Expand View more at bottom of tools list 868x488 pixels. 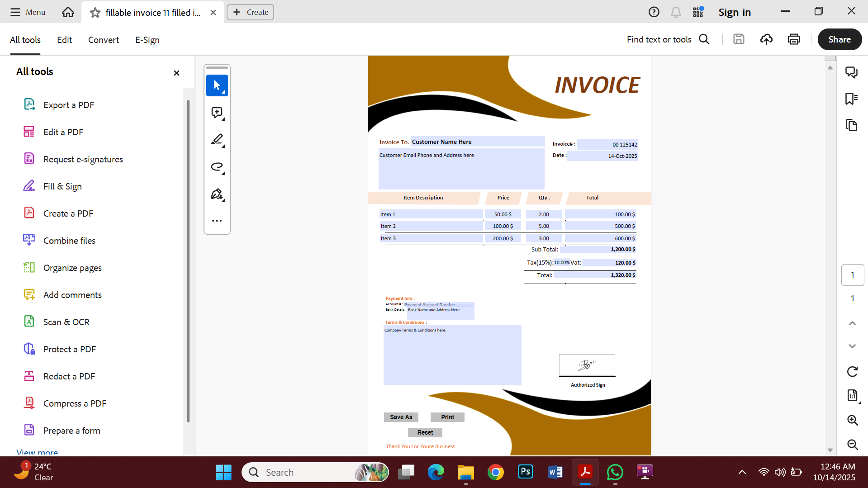pyautogui.click(x=37, y=452)
